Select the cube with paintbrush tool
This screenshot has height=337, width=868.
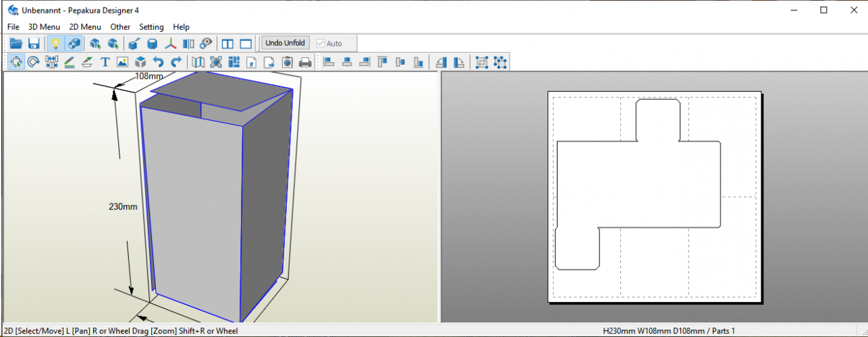(x=134, y=44)
